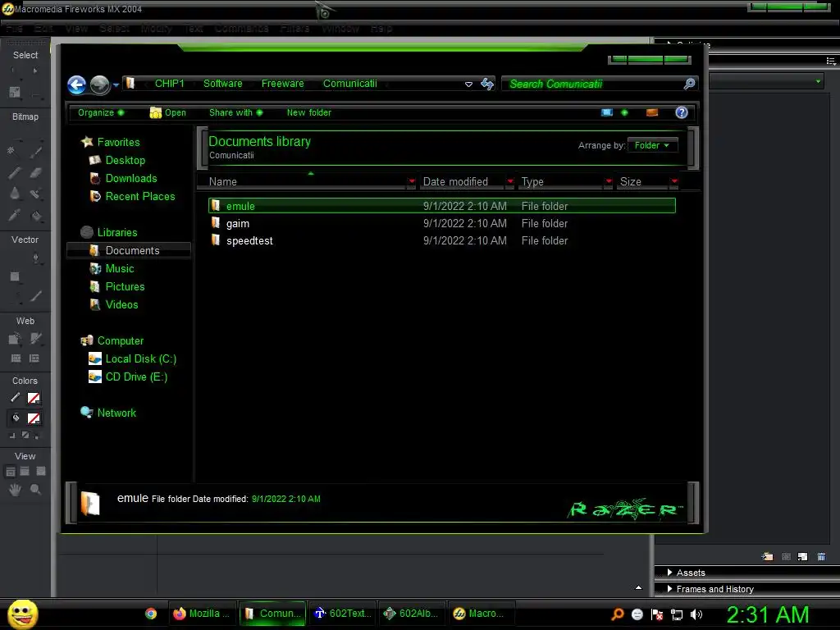Pick the Slice tool in Web section

point(36,339)
